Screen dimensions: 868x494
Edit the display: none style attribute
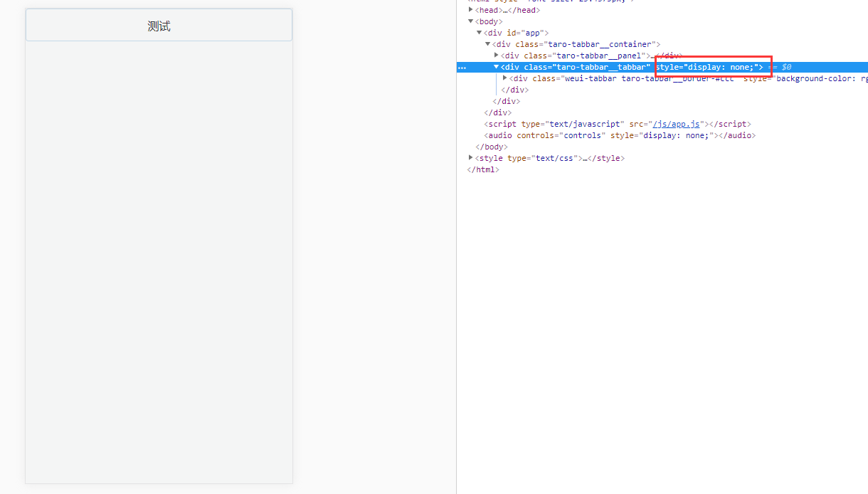(x=711, y=67)
